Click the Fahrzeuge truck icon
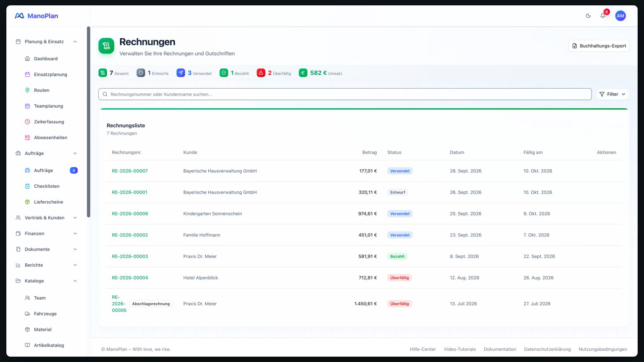This screenshot has width=644, height=362. [28, 314]
